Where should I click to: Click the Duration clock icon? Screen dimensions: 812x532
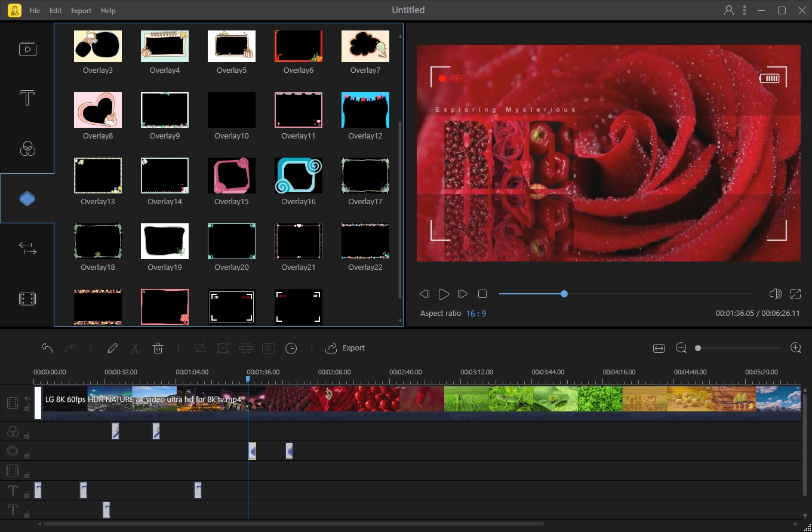[291, 348]
